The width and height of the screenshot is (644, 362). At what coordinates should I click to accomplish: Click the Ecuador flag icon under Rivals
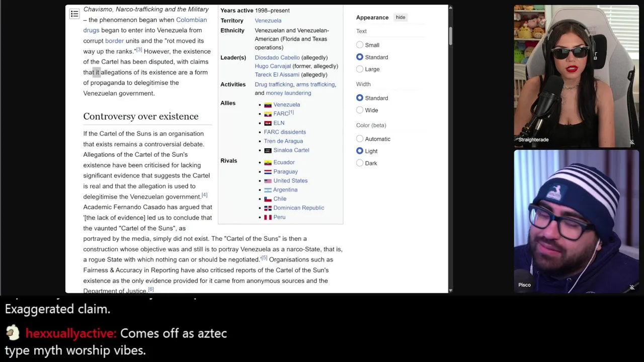tap(268, 162)
